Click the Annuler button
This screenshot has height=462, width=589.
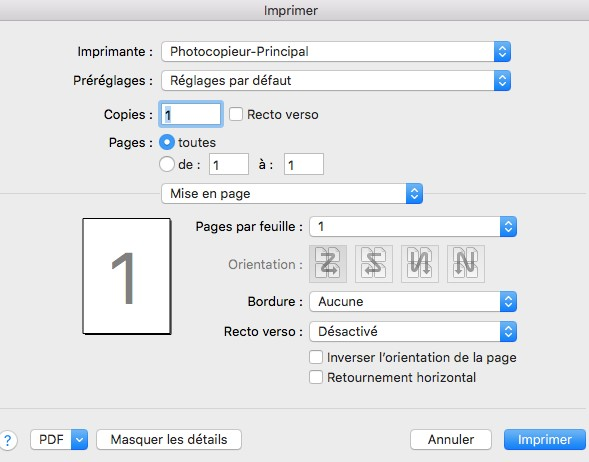[451, 439]
